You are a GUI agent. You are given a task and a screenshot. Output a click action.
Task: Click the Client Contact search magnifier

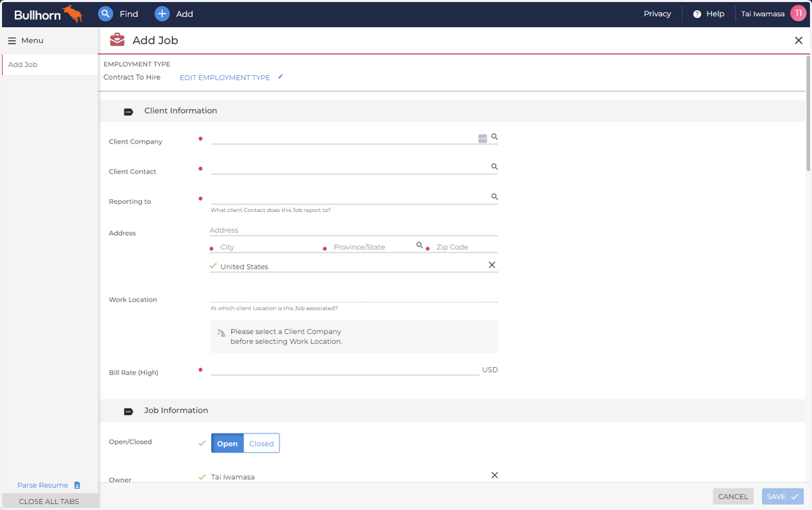tap(495, 167)
